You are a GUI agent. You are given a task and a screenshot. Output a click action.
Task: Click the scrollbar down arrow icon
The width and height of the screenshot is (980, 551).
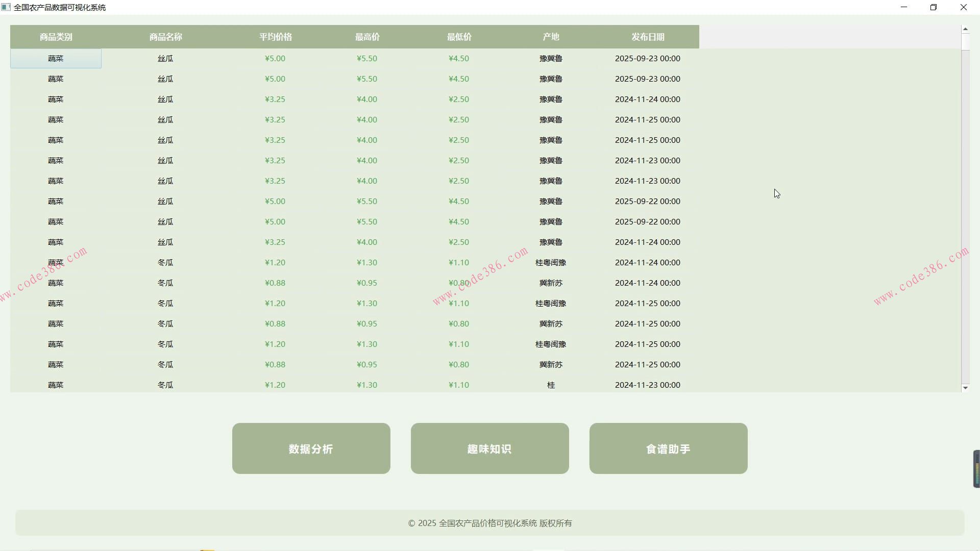pyautogui.click(x=966, y=388)
